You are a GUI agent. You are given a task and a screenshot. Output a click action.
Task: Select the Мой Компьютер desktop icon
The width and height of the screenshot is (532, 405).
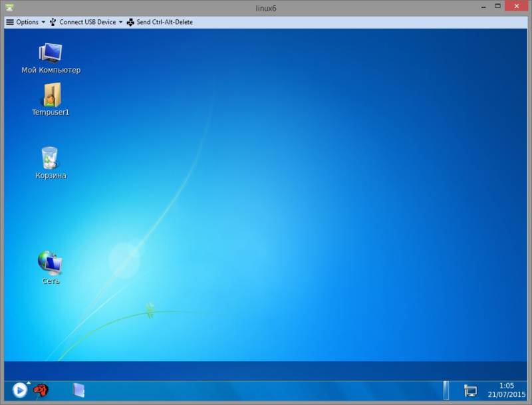51,53
